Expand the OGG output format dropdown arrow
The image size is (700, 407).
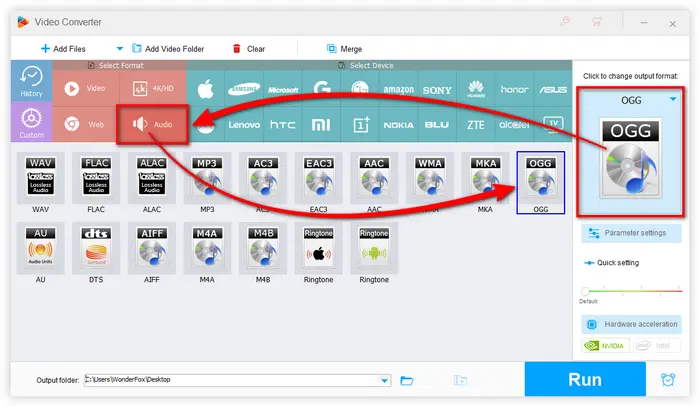click(x=673, y=99)
